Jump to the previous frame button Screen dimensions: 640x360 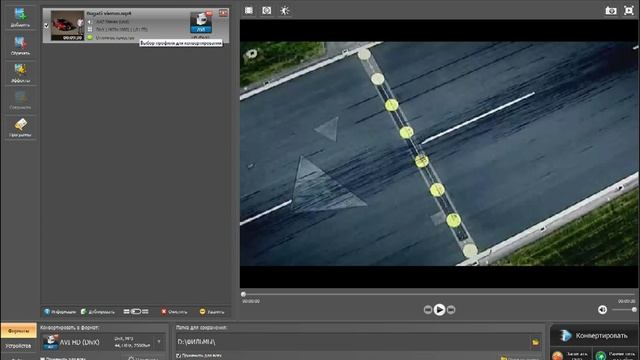point(427,310)
